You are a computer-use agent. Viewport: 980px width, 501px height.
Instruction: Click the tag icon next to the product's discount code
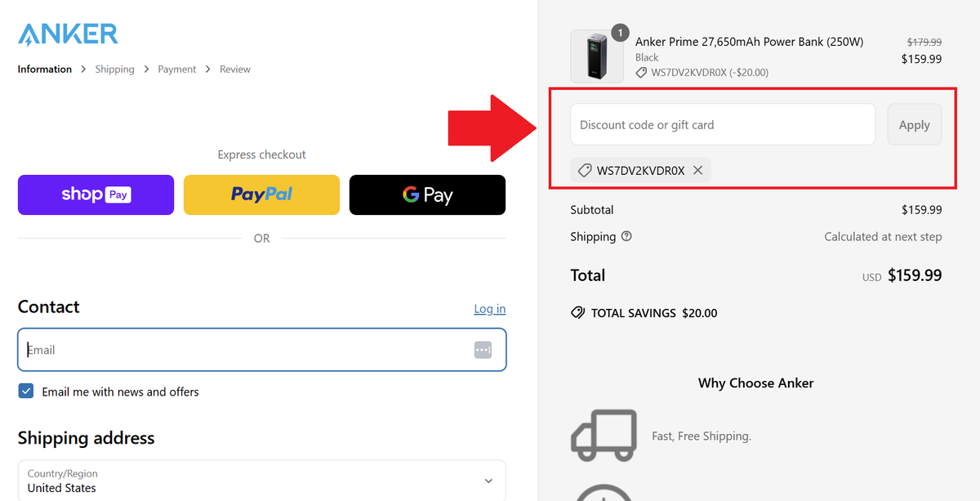(x=640, y=72)
